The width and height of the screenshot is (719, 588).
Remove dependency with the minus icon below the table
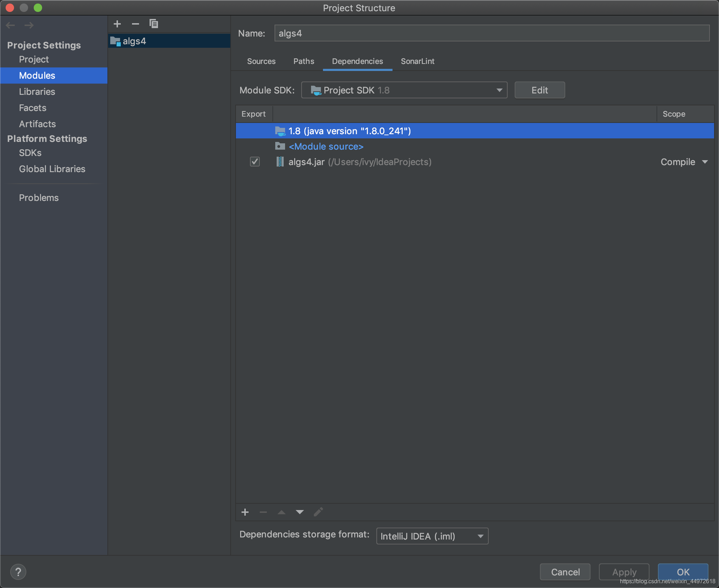click(263, 512)
